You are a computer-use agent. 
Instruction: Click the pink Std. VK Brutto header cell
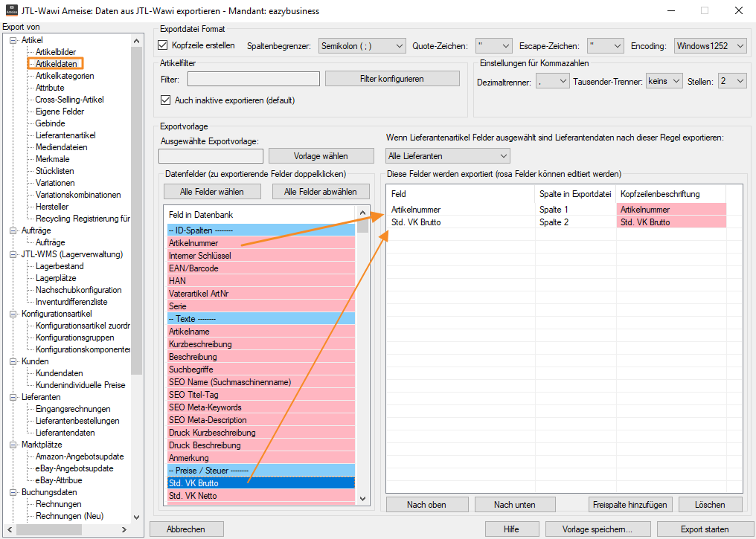pos(671,222)
